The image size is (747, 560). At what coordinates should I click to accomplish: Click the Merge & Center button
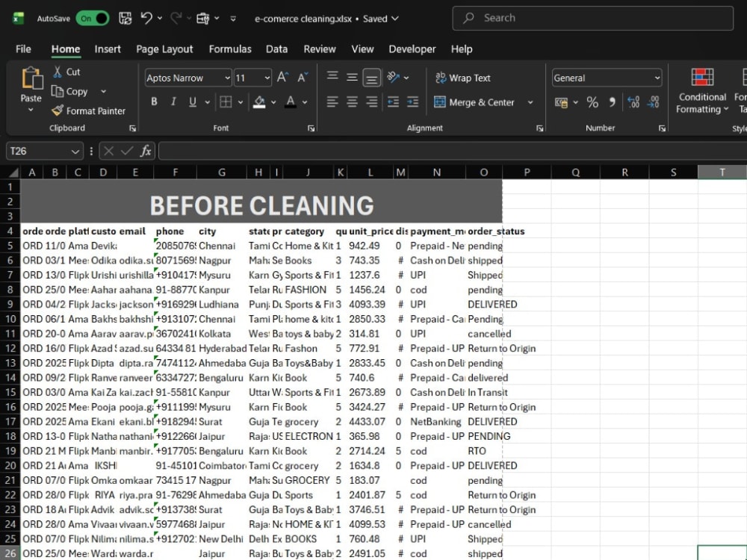point(474,102)
